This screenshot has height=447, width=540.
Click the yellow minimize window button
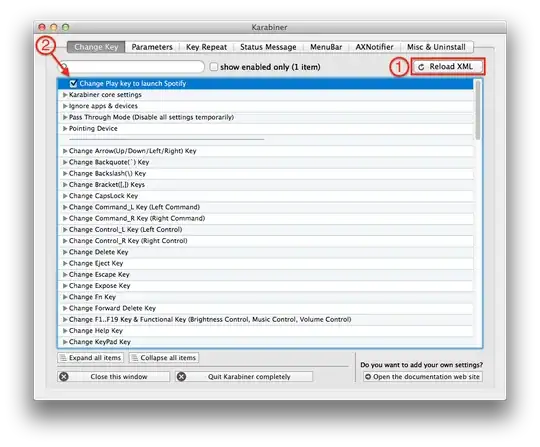pos(54,27)
